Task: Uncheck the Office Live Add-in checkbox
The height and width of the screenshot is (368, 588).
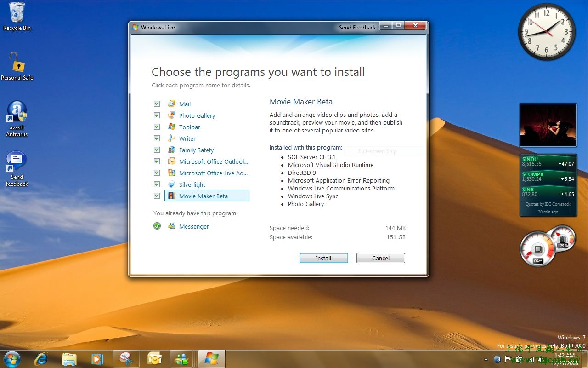Action: [x=157, y=172]
